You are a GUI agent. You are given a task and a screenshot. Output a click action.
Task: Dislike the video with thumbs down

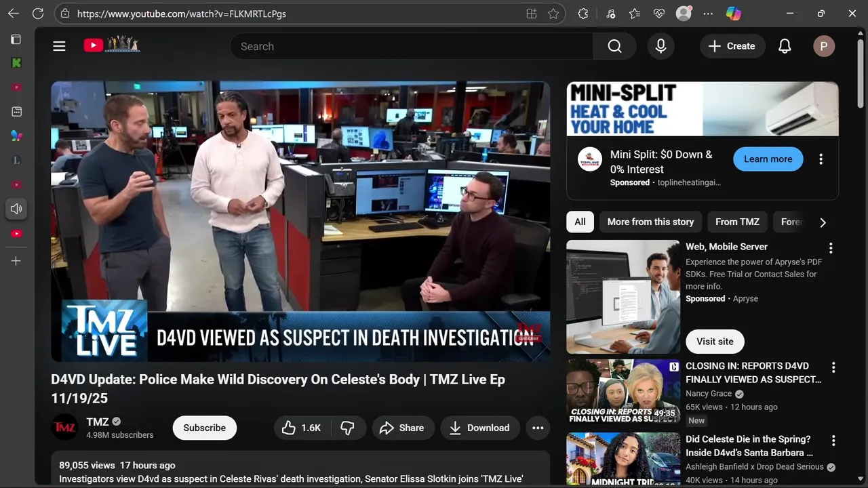[348, 428]
